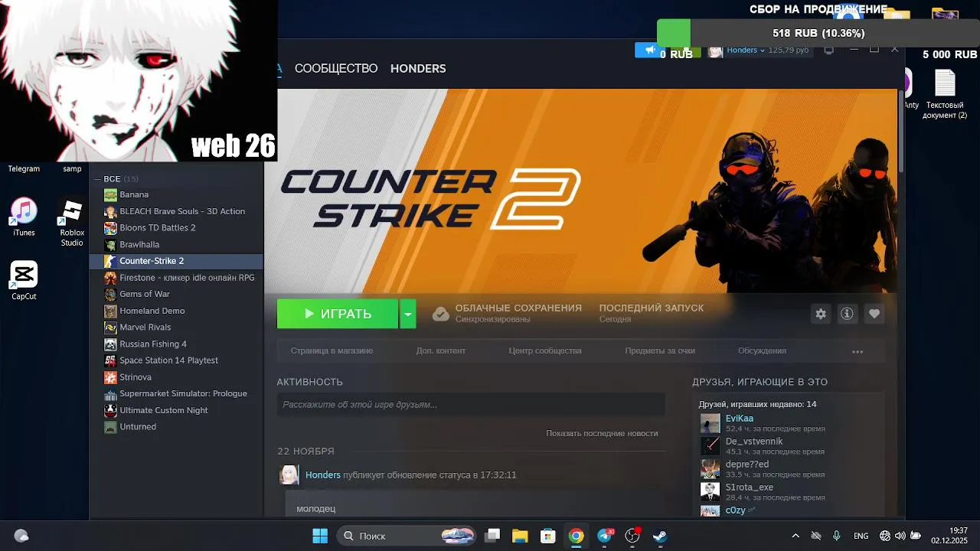Open File Explorer from taskbar
The image size is (980, 551).
pyautogui.click(x=520, y=536)
